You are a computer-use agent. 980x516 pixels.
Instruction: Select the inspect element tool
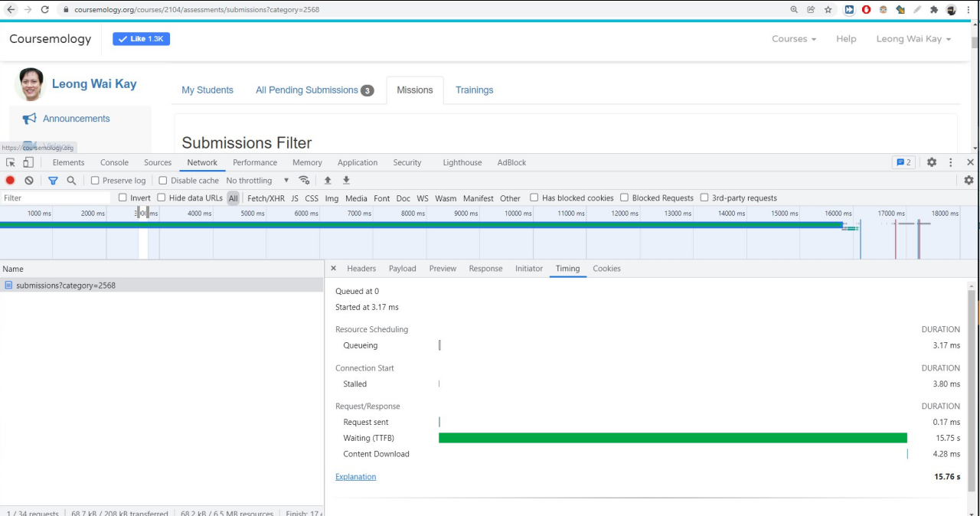pos(10,162)
